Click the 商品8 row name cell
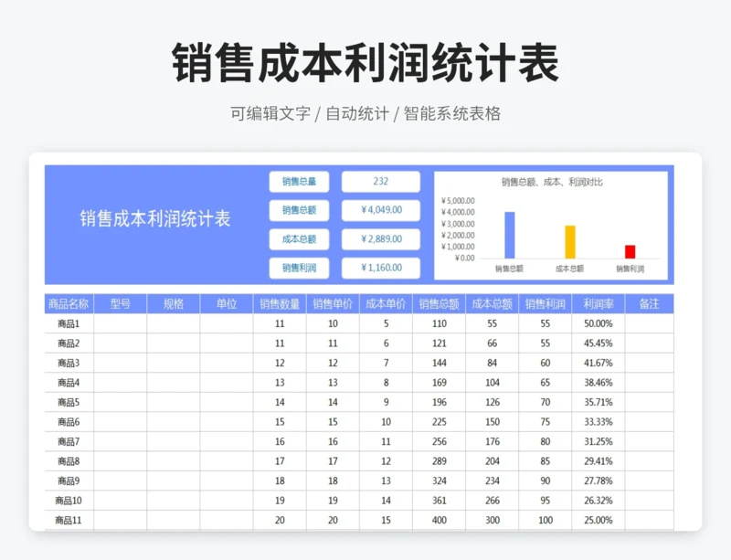731x560 pixels. (69, 461)
